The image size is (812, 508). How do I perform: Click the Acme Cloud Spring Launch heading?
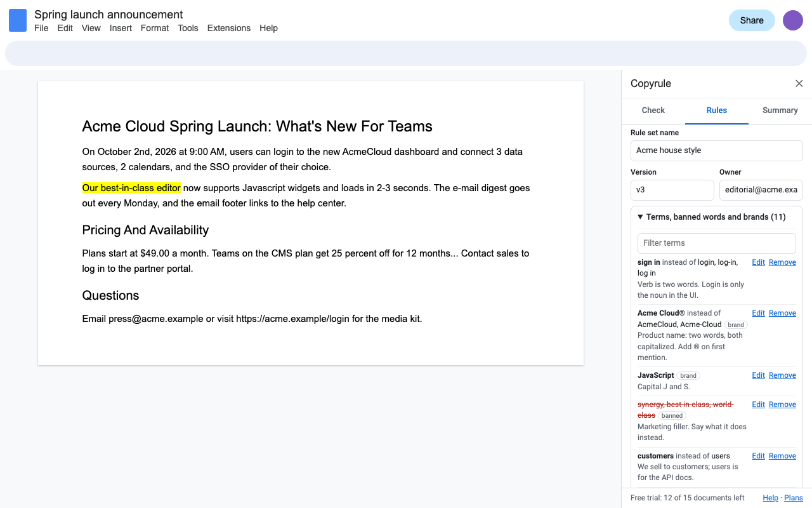point(258,126)
